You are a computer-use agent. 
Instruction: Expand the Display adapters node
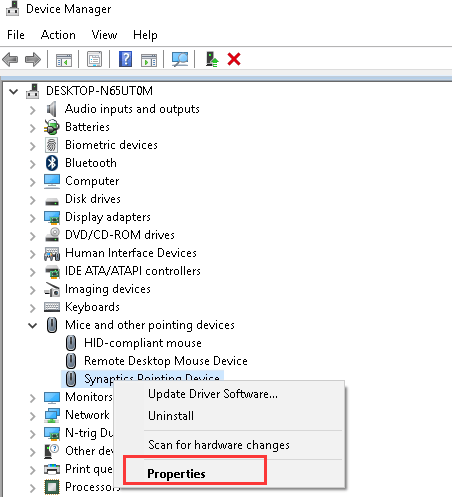(x=32, y=218)
